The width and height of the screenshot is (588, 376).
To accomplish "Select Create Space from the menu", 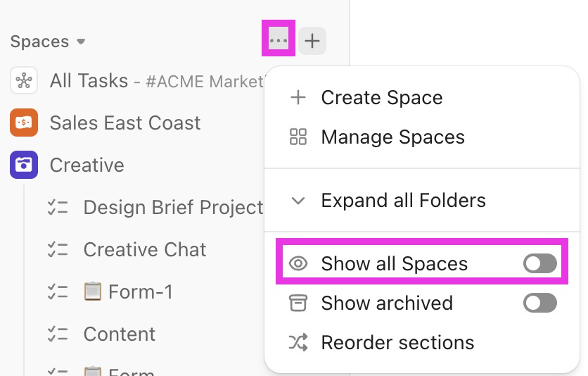I will (381, 98).
